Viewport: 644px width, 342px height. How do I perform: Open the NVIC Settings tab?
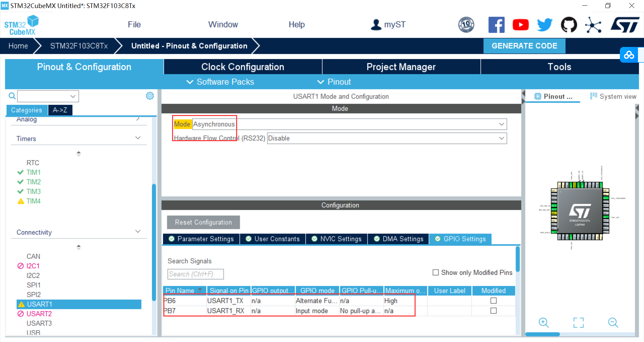(x=337, y=239)
